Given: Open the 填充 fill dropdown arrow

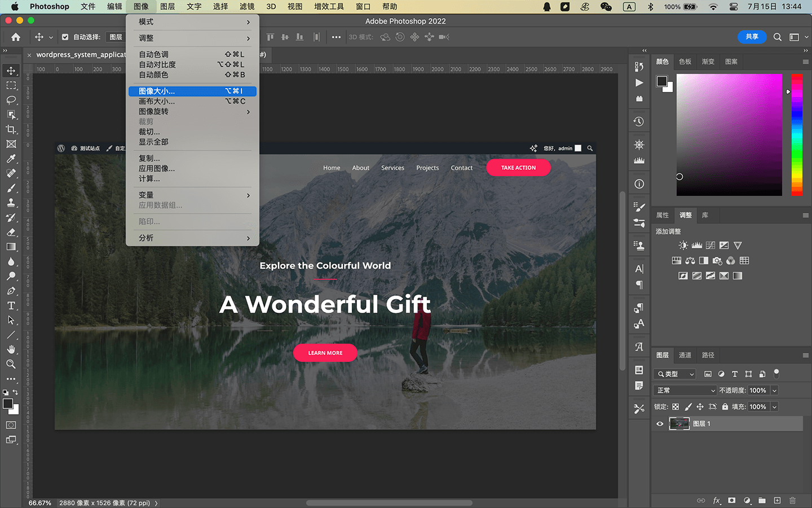Looking at the screenshot, I should [774, 406].
